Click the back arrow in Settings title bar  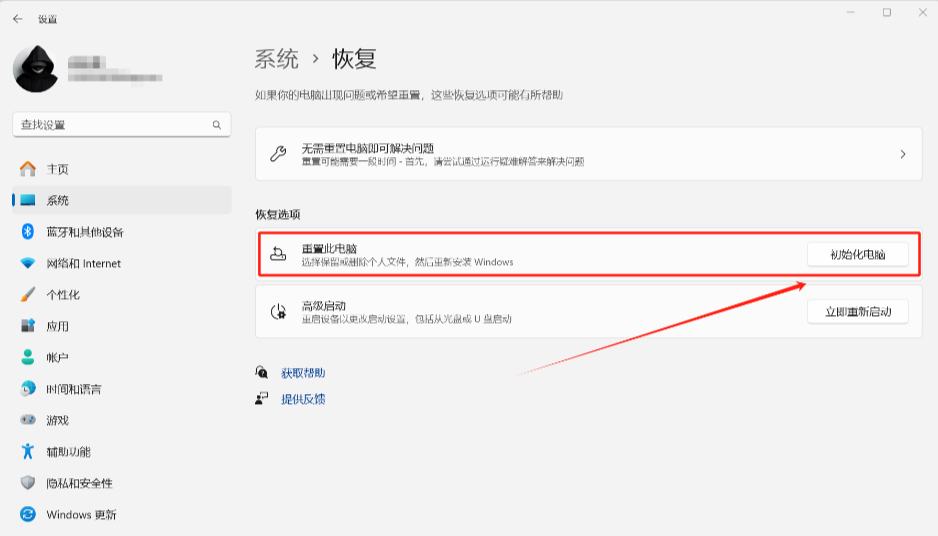[17, 19]
